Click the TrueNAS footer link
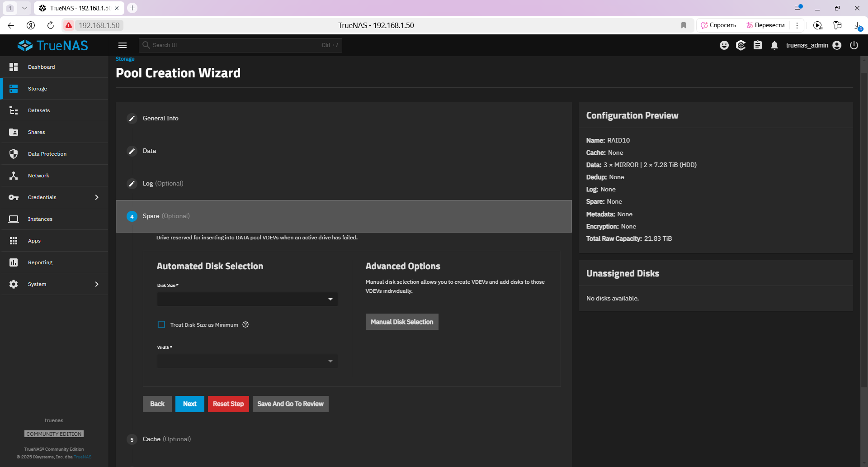 83,457
